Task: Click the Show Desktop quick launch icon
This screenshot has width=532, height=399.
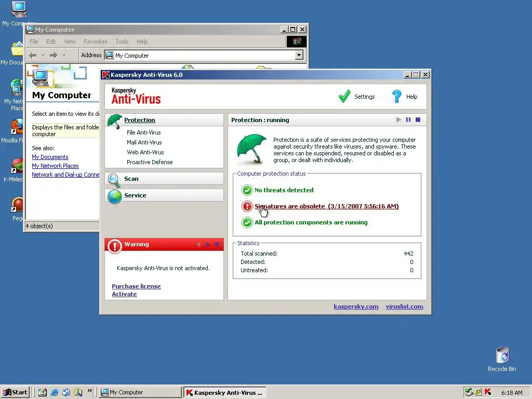Action: point(43,392)
